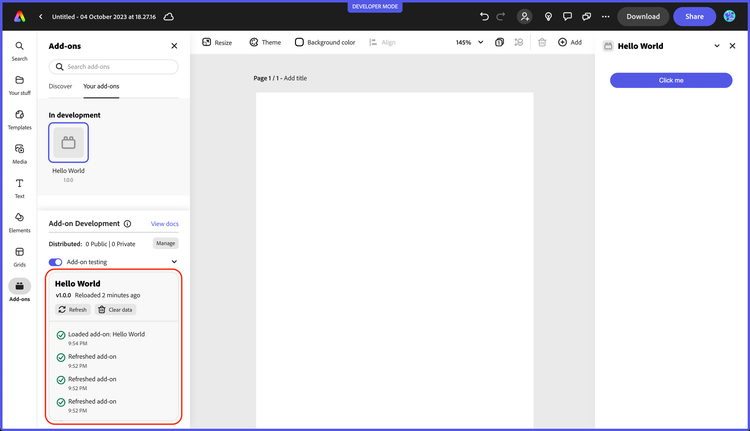Open Grids in the sidebar
This screenshot has width=750, height=431.
20,257
